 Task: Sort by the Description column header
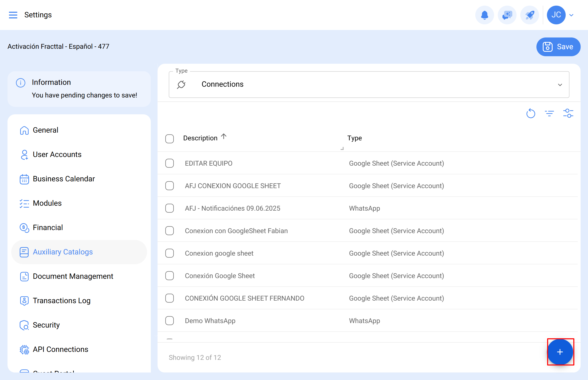[200, 138]
